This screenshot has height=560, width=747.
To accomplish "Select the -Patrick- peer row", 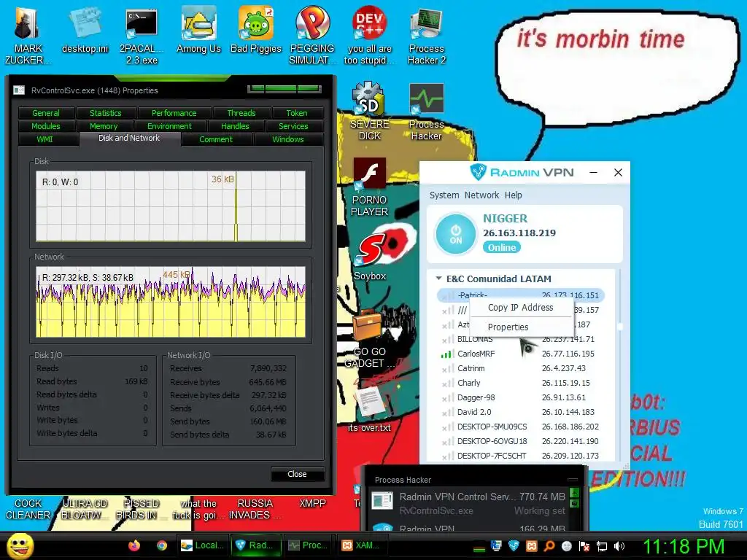I will coord(521,295).
